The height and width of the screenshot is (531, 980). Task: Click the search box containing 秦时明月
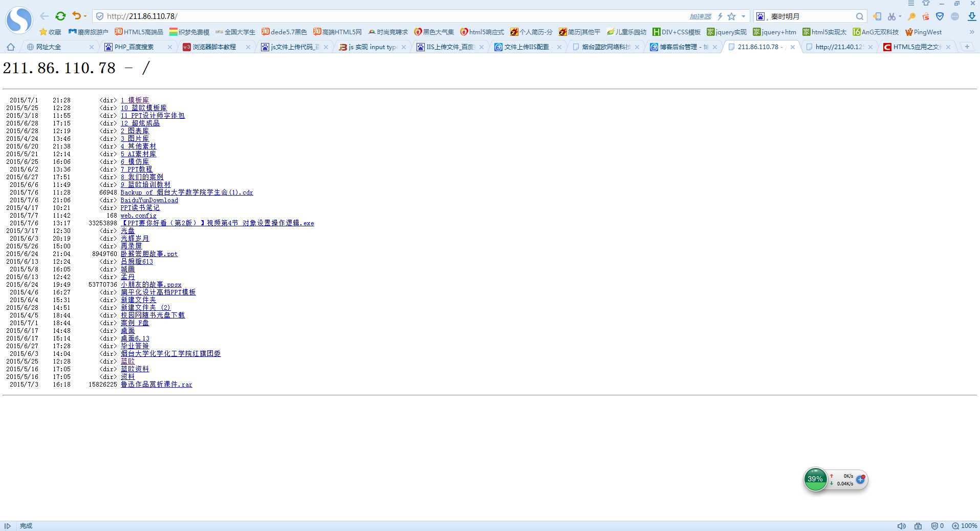click(x=811, y=16)
